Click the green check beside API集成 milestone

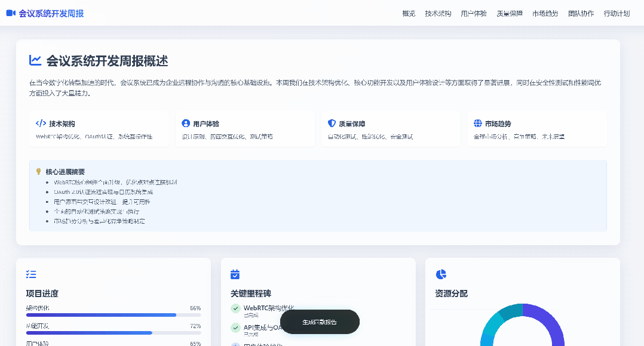point(235,328)
